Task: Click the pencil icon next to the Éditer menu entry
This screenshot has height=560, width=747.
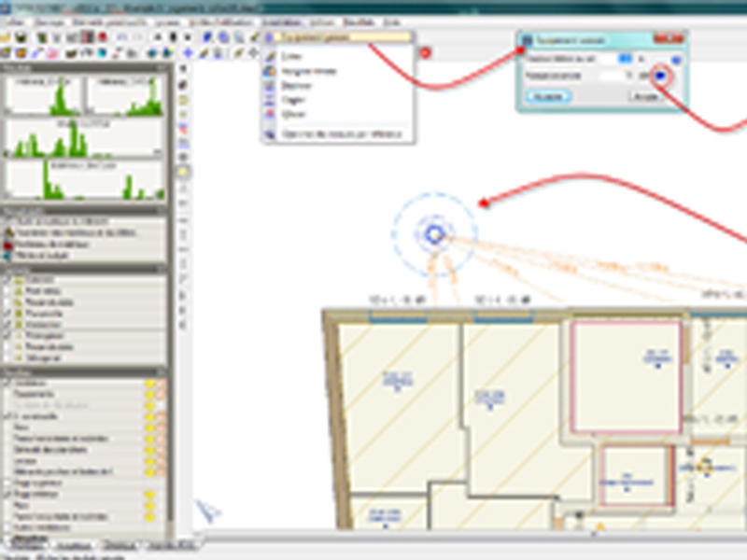Action: [270, 57]
